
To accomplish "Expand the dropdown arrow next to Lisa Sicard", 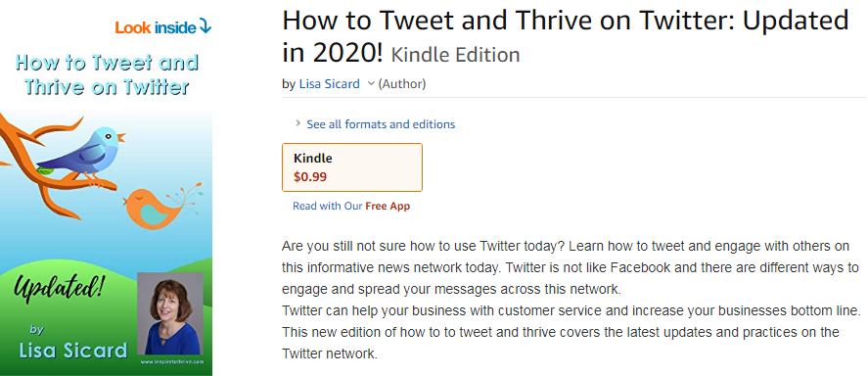I will (x=371, y=83).
